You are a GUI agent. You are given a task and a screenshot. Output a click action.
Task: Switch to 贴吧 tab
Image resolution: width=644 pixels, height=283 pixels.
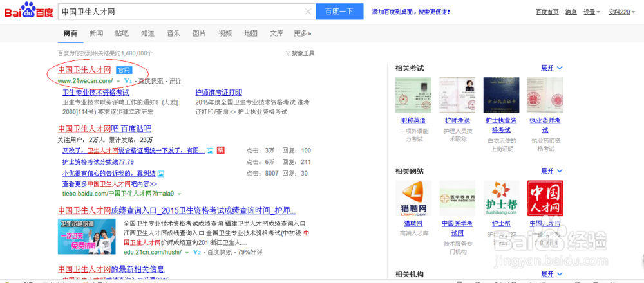click(122, 33)
